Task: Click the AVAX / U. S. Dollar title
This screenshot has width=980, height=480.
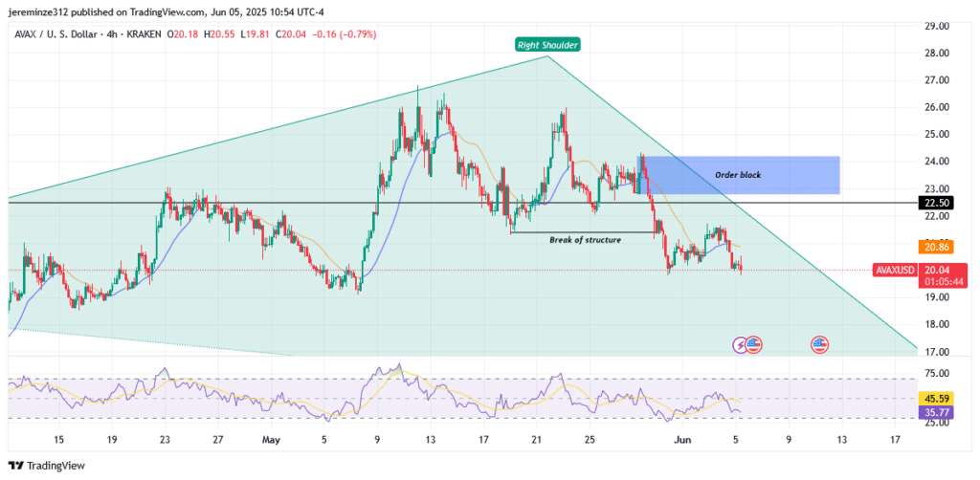Action: (x=56, y=35)
